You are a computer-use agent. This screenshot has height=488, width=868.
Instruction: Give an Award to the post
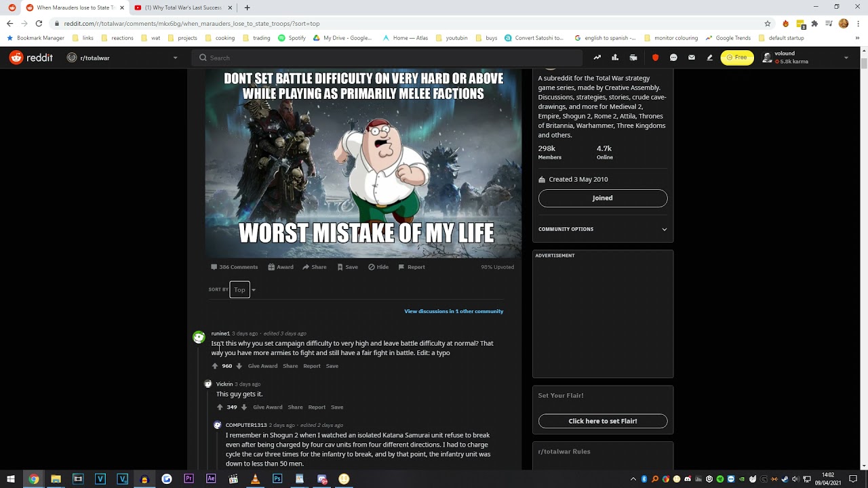(x=281, y=267)
